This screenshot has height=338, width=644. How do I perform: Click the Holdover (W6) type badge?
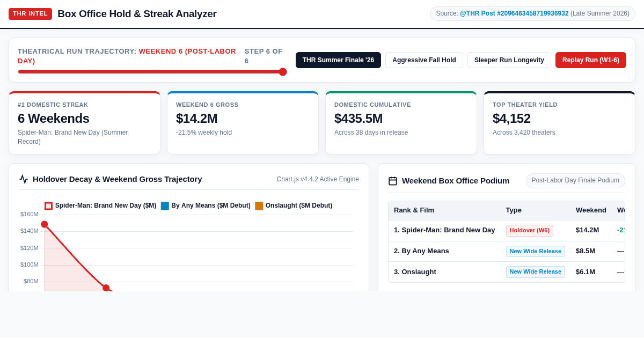point(530,231)
